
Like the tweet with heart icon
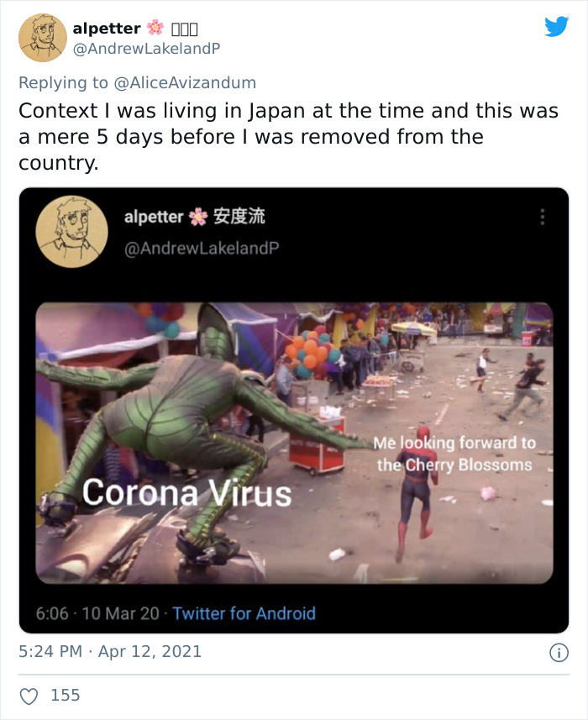point(29,696)
